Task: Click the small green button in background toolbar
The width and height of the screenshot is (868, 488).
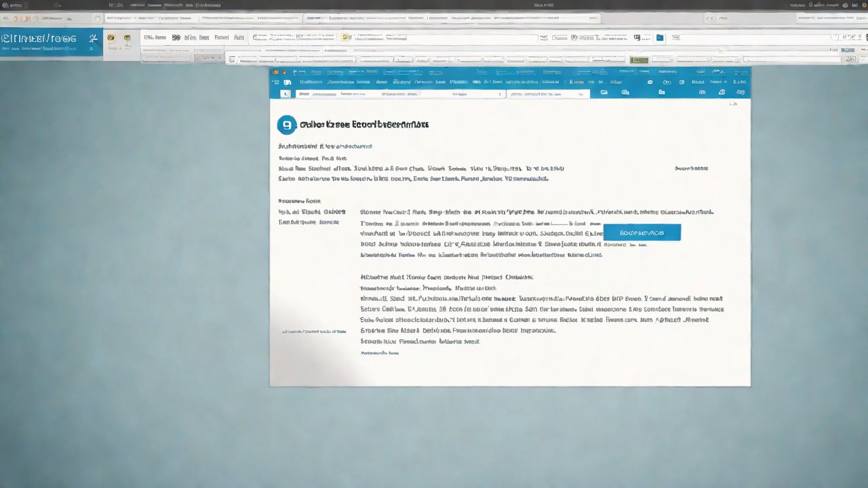Action: coord(639,60)
